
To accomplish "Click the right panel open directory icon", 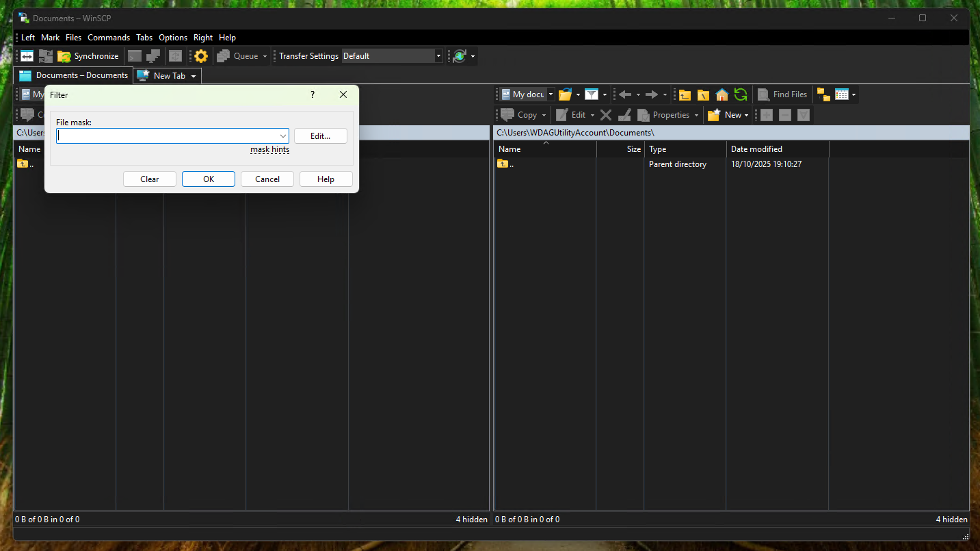I will (x=565, y=94).
